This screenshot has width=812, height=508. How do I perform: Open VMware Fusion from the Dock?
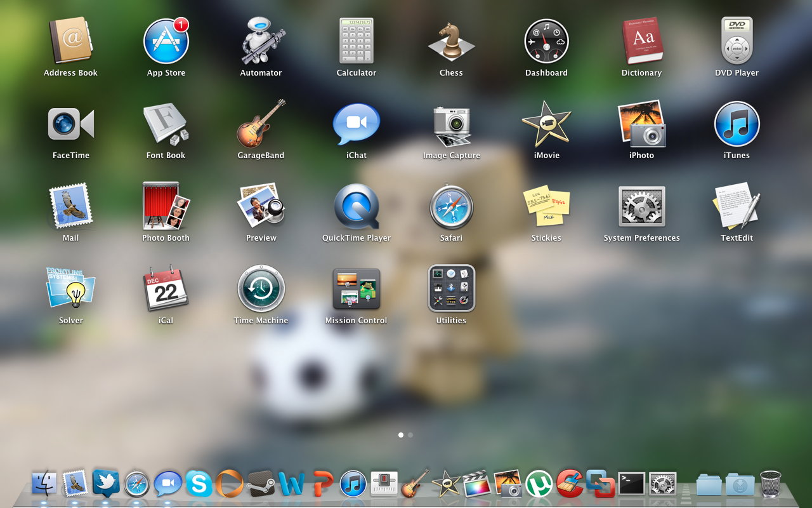pos(601,484)
